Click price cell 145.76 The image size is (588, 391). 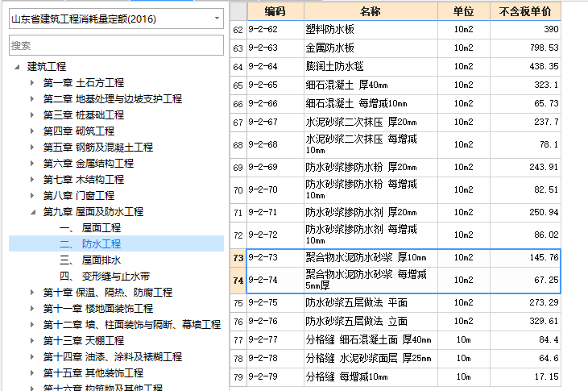click(x=525, y=257)
